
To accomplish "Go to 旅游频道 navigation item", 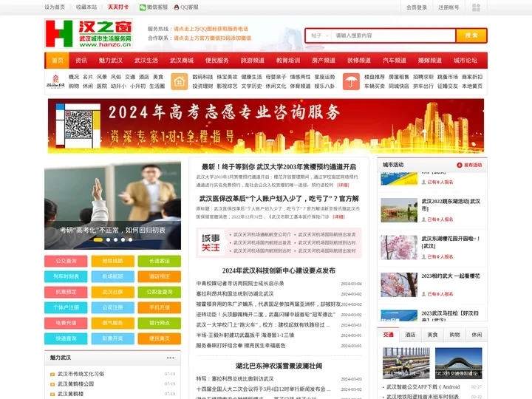I will (x=253, y=61).
